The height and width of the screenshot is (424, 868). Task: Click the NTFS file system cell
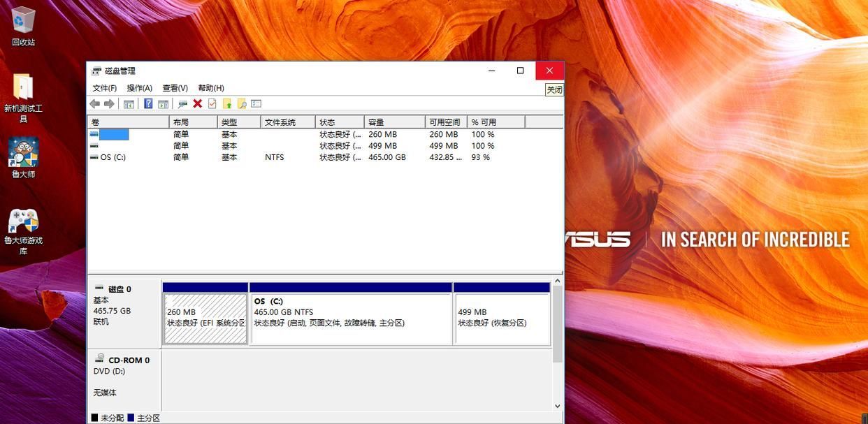pyautogui.click(x=275, y=158)
